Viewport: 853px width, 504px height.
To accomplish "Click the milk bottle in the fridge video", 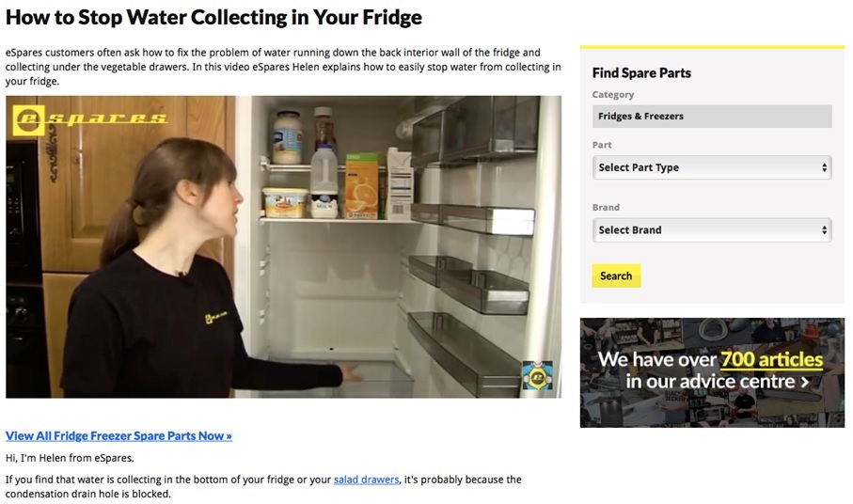I will coord(324,181).
